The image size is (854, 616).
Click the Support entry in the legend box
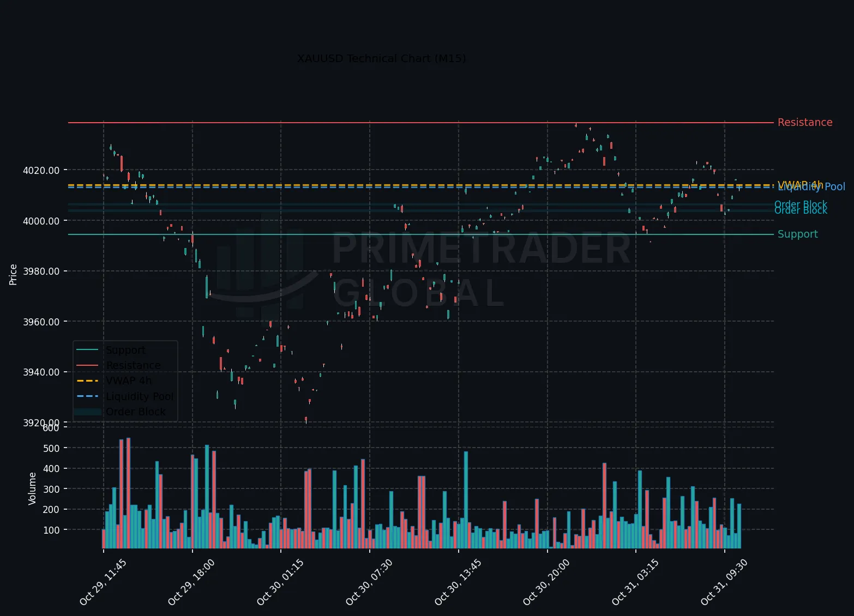click(125, 350)
